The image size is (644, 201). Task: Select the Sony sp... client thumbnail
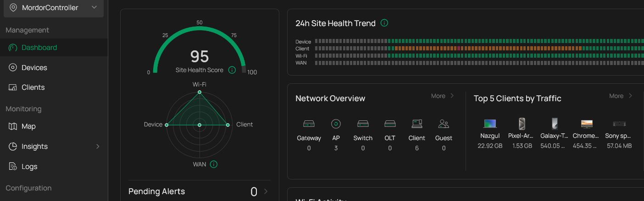(619, 124)
